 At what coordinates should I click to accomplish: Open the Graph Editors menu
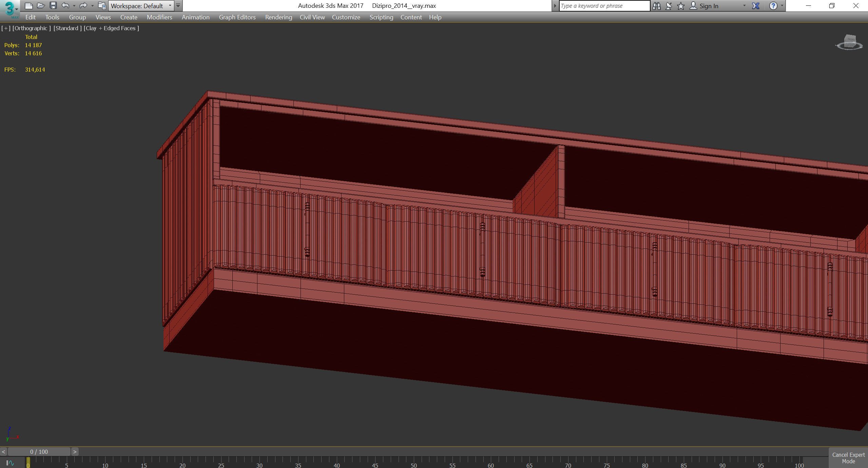pos(237,17)
